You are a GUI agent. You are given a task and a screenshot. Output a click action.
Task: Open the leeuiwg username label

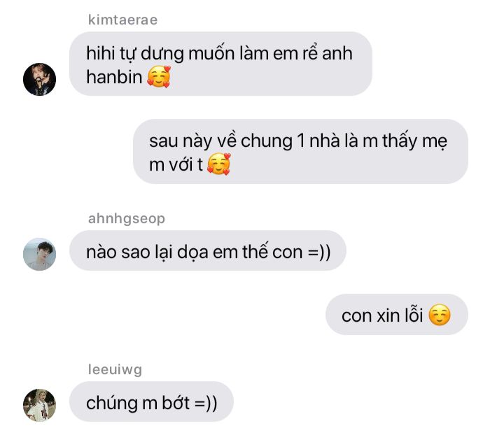pyautogui.click(x=115, y=369)
